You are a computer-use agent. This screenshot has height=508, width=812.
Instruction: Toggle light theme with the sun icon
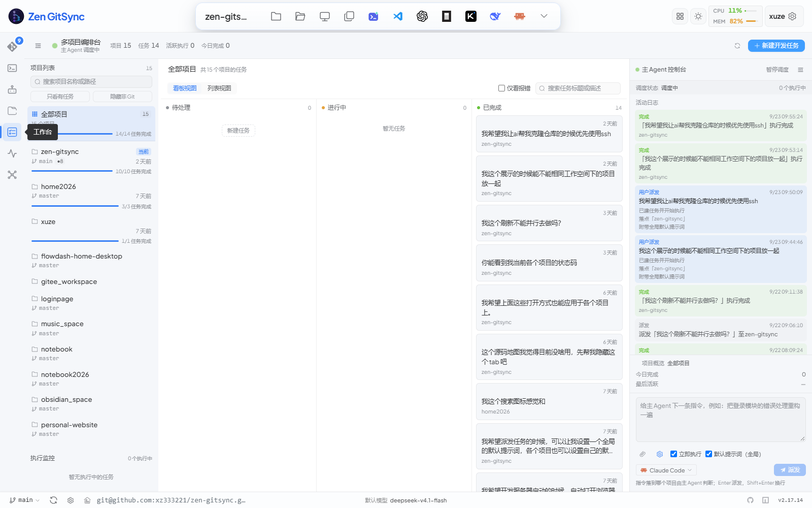(698, 16)
